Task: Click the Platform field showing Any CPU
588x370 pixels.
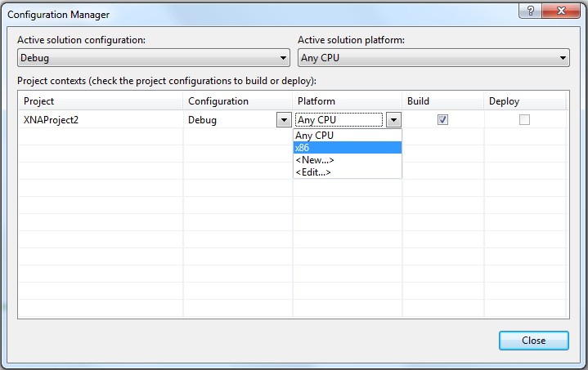Action: point(339,119)
